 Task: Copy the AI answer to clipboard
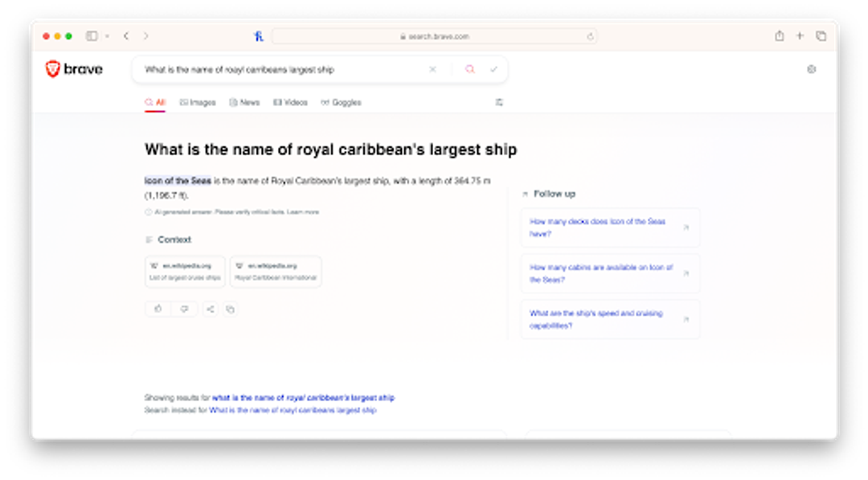click(231, 309)
